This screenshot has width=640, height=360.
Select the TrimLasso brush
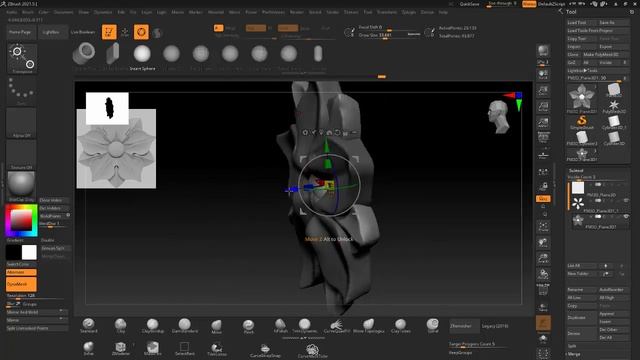[x=216, y=348]
